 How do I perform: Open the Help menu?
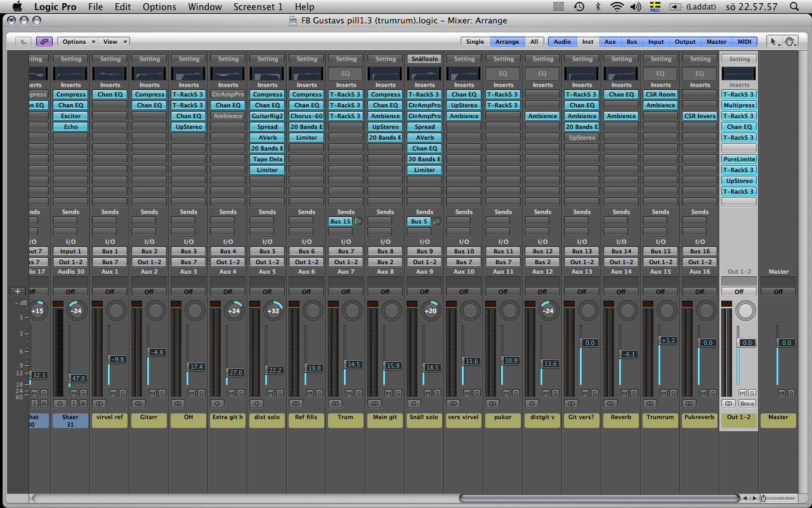(304, 6)
